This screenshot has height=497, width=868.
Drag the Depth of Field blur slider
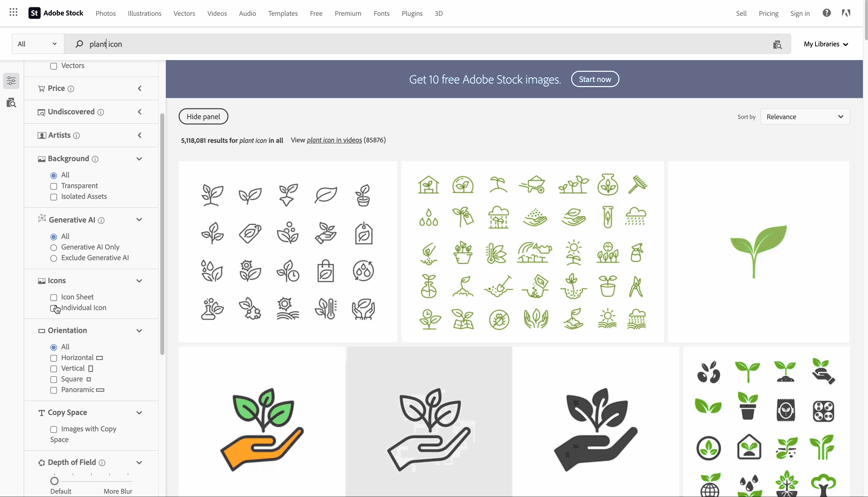tap(54, 480)
